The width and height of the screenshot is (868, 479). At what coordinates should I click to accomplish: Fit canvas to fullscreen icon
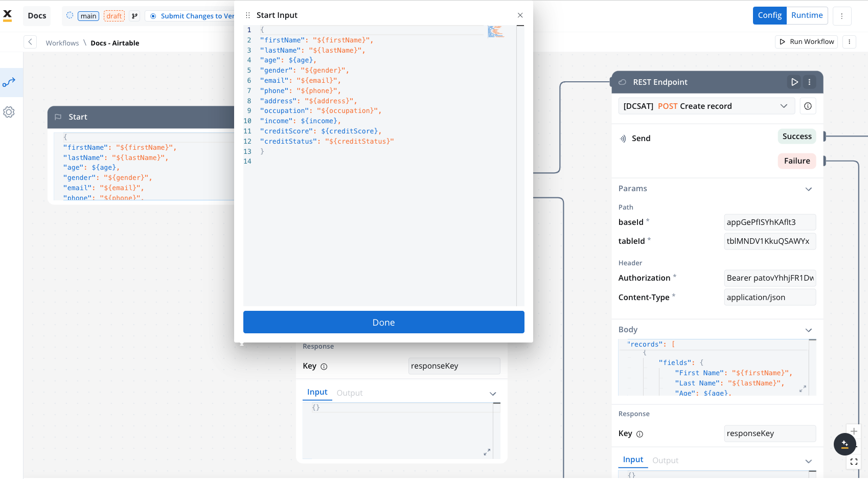coord(854,462)
